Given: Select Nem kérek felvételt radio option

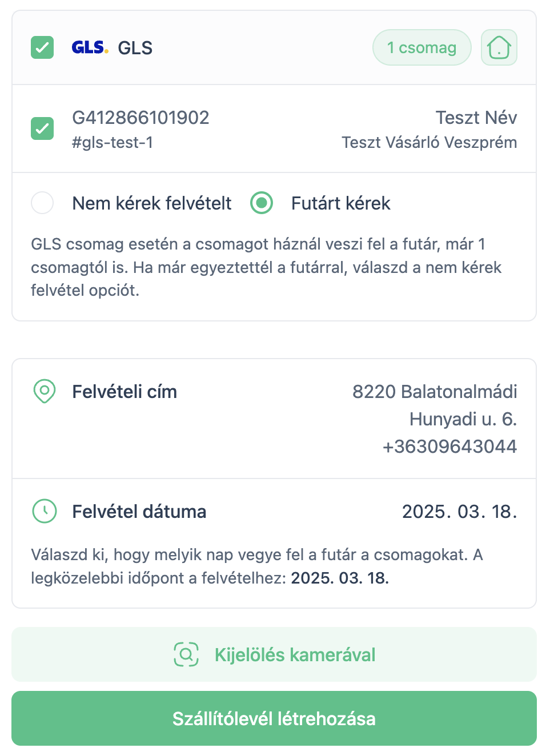Looking at the screenshot, I should point(42,203).
